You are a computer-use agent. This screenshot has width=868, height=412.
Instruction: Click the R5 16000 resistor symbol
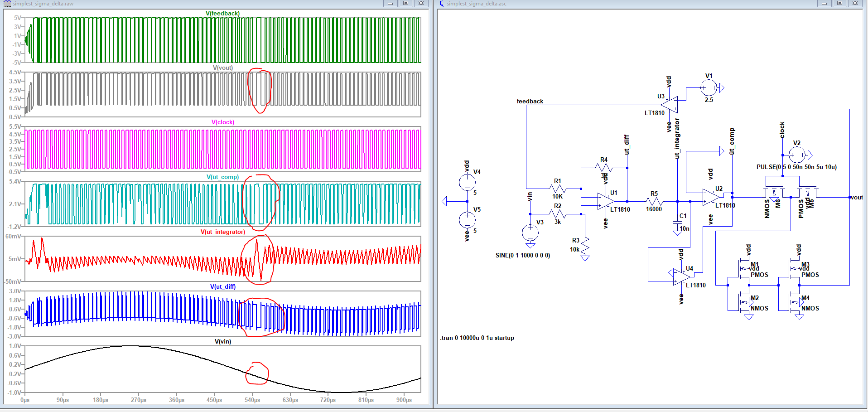(654, 201)
